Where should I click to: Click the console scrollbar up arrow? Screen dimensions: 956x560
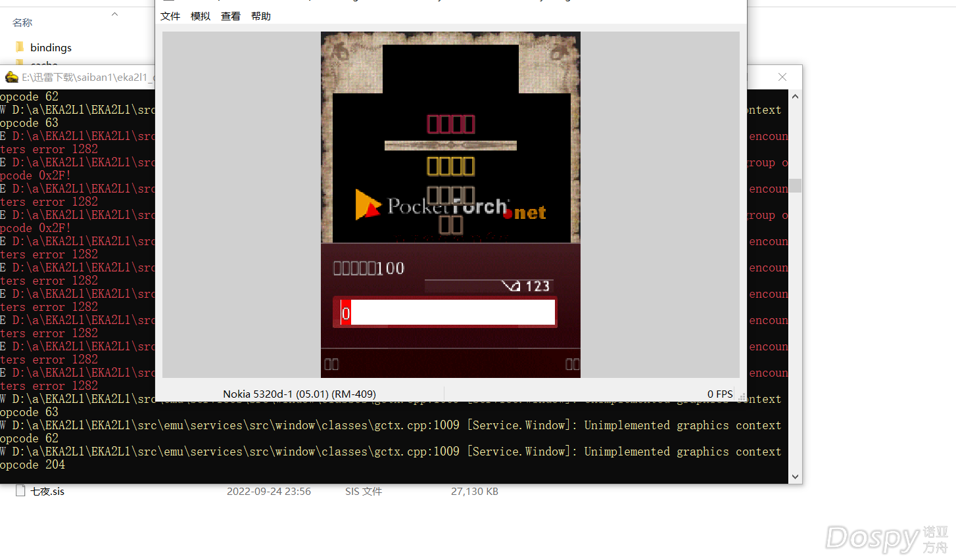click(795, 97)
